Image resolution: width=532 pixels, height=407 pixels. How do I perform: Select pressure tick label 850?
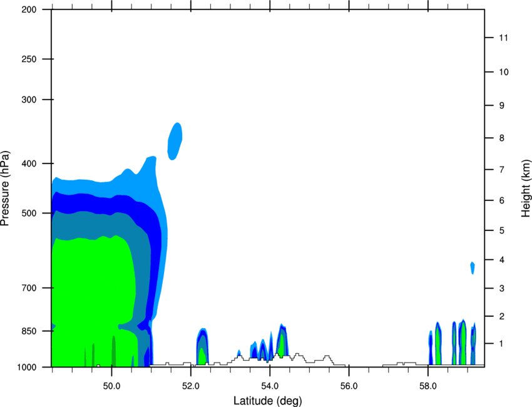[x=29, y=331]
